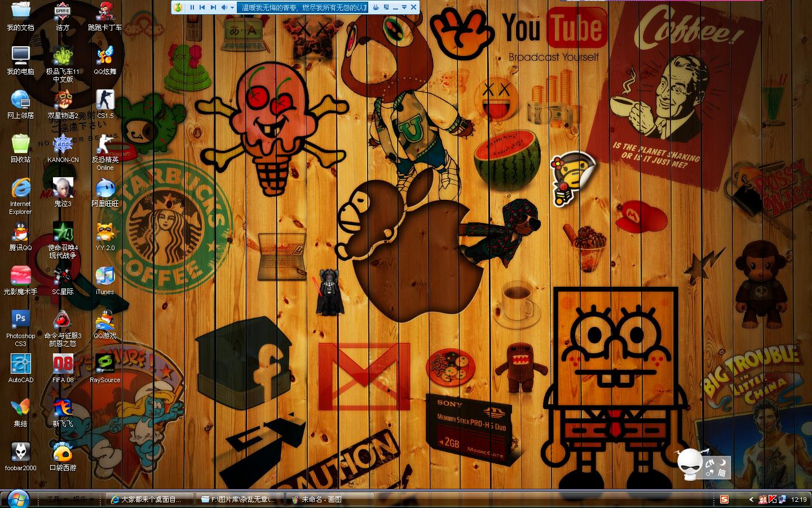
Task: Open the 回收站 recycle bin
Action: click(x=20, y=148)
